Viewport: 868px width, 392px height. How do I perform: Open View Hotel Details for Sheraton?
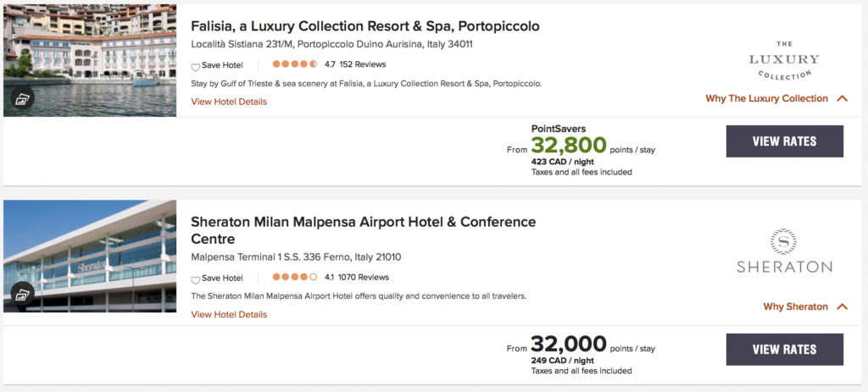[229, 315]
